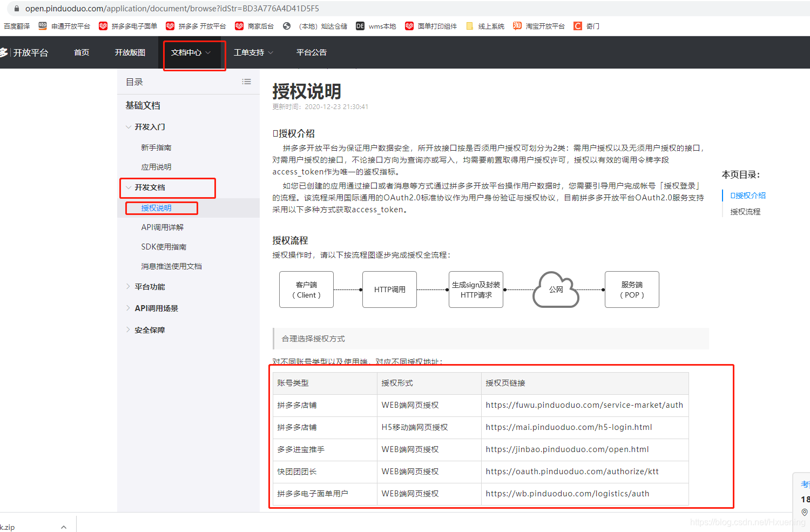This screenshot has width=810, height=532.
Task: Open the 奇门 bookmark icon
Action: [578, 26]
